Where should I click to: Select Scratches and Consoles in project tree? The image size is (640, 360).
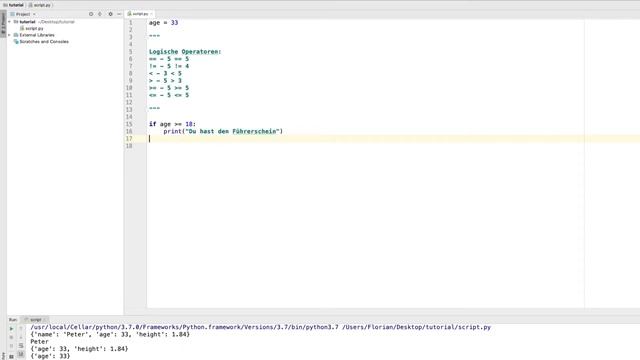pos(44,42)
